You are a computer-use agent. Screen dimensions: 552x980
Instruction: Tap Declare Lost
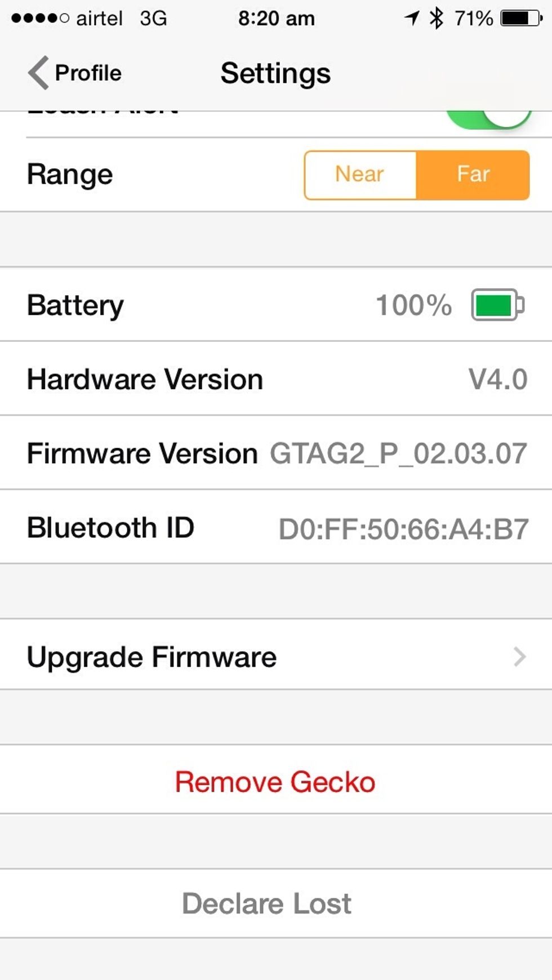point(266,903)
